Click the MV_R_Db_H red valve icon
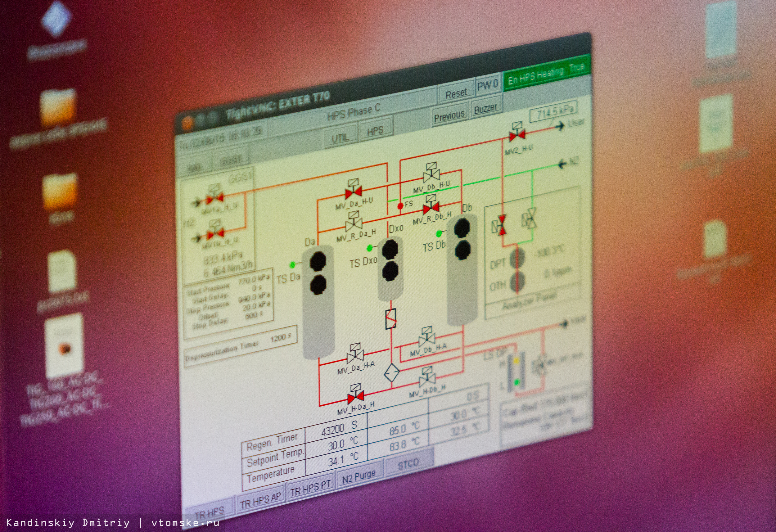776x532 pixels. [431, 208]
